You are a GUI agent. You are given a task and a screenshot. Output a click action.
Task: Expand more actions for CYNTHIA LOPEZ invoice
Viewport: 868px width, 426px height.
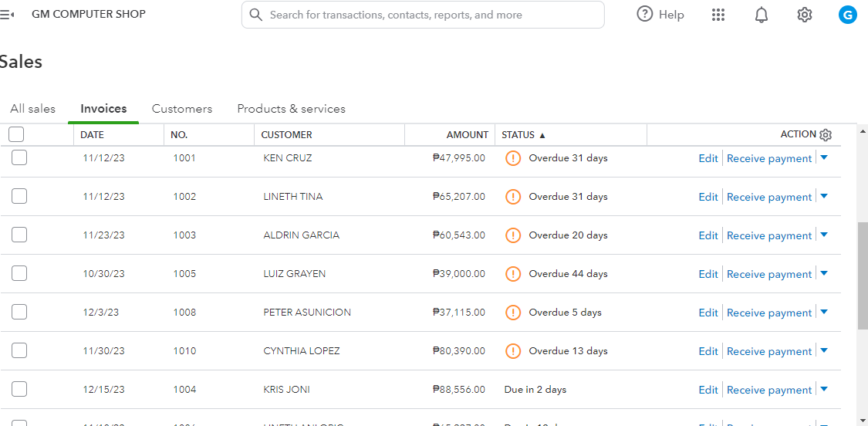[824, 350]
